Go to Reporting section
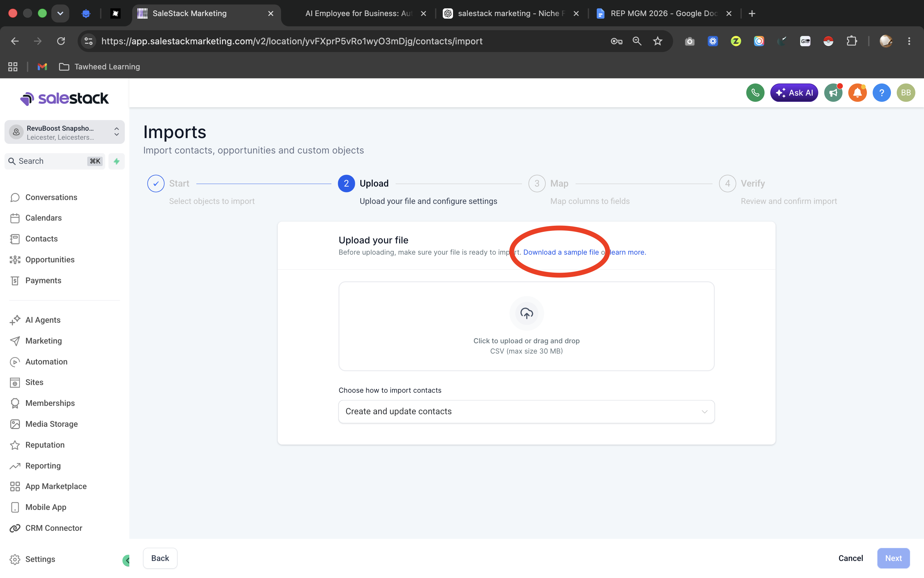 43,466
